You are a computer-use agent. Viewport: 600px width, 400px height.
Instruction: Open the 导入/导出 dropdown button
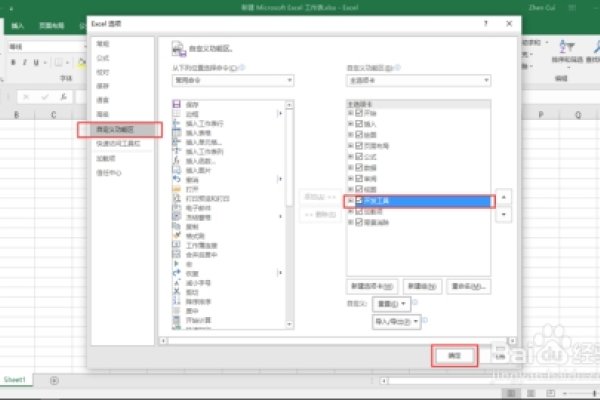coord(396,322)
